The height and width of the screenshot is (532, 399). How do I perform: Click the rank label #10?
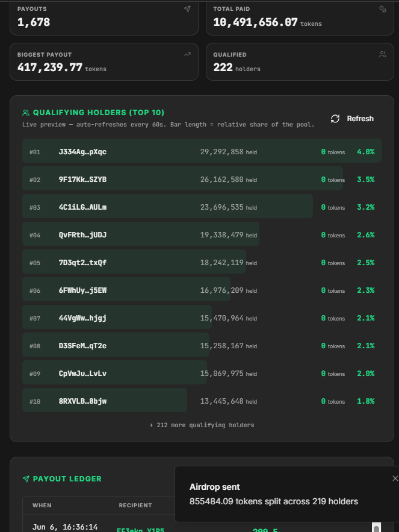[34, 401]
